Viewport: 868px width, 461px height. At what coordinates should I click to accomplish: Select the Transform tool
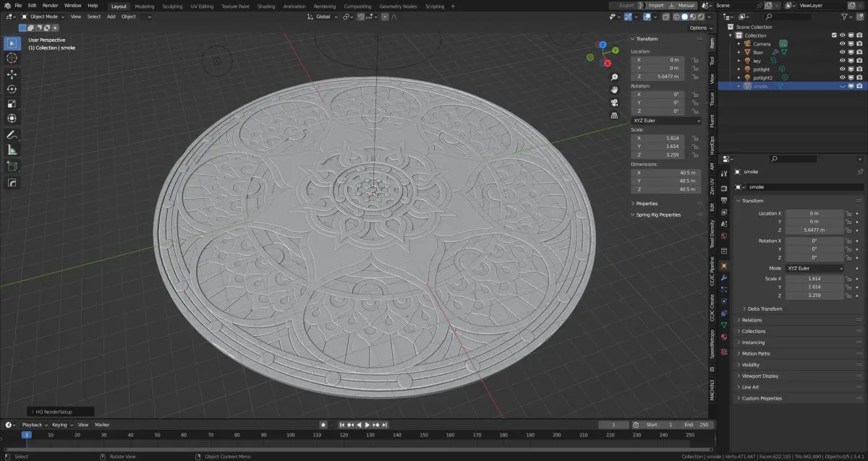coord(12,118)
